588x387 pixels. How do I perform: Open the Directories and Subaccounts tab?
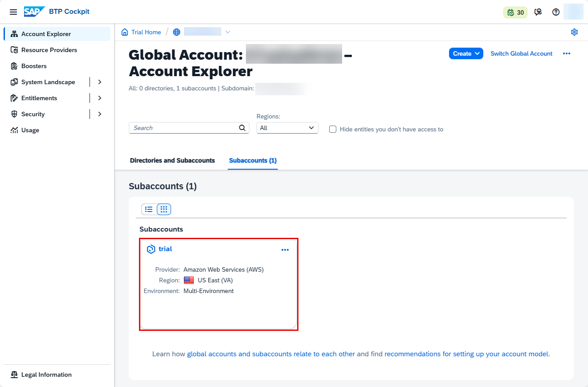point(172,160)
